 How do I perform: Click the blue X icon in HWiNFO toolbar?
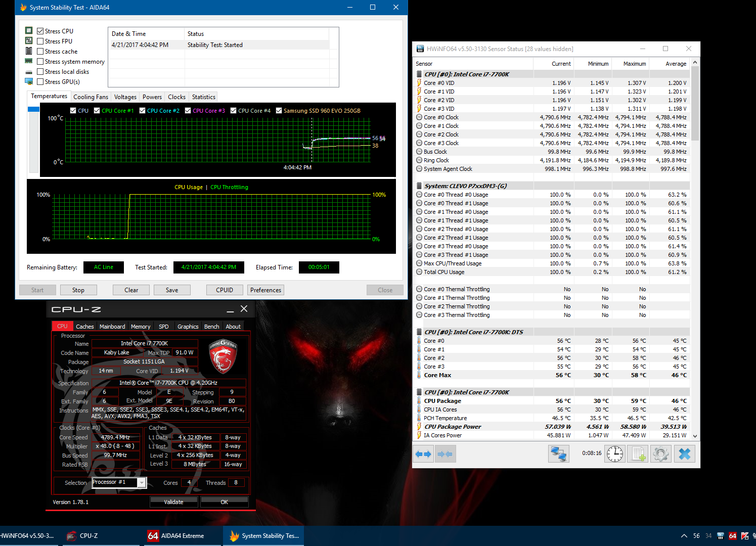(685, 453)
